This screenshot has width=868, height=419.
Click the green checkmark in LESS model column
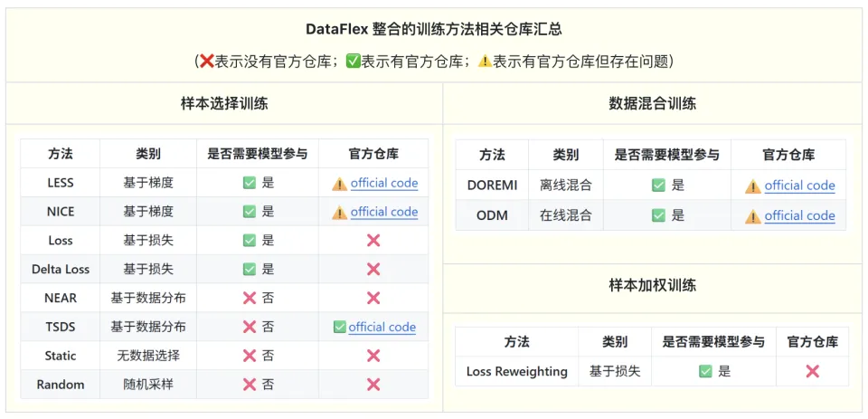pos(250,183)
